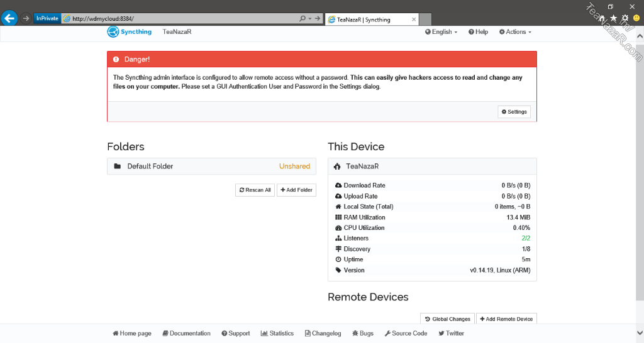Click the Upload Rate cloud icon
Screen dimensions: 644x343
(x=338, y=196)
